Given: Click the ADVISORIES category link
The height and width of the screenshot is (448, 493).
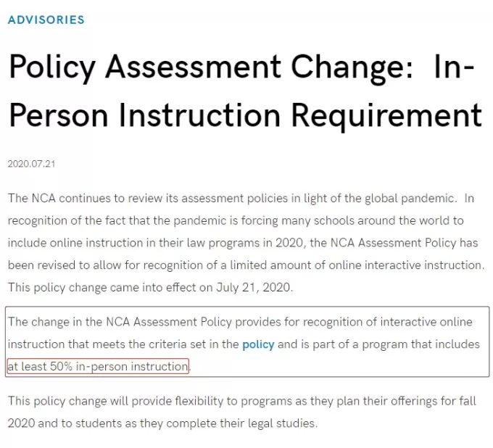Looking at the screenshot, I should (x=46, y=20).
